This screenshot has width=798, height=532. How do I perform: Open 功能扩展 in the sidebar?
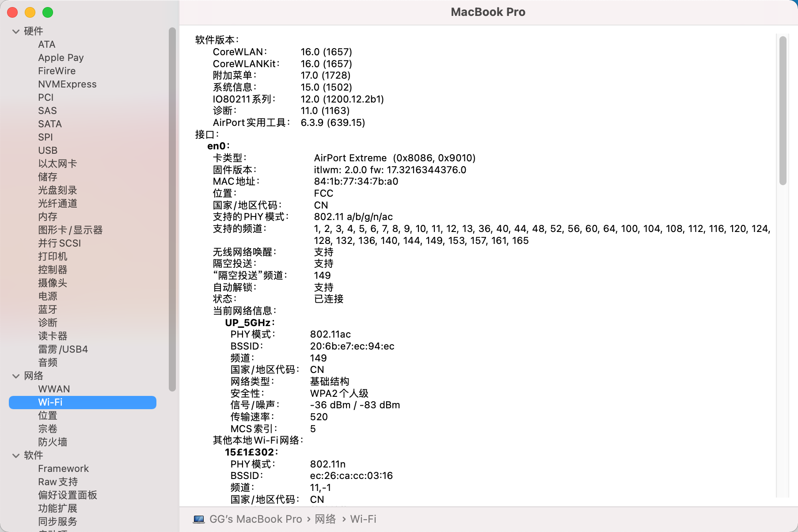(57, 509)
